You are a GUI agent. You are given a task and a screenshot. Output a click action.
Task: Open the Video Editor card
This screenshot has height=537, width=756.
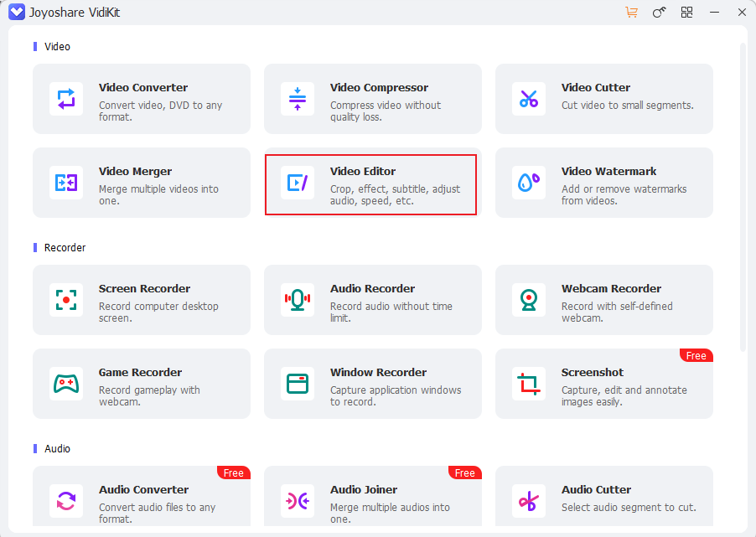pos(370,184)
